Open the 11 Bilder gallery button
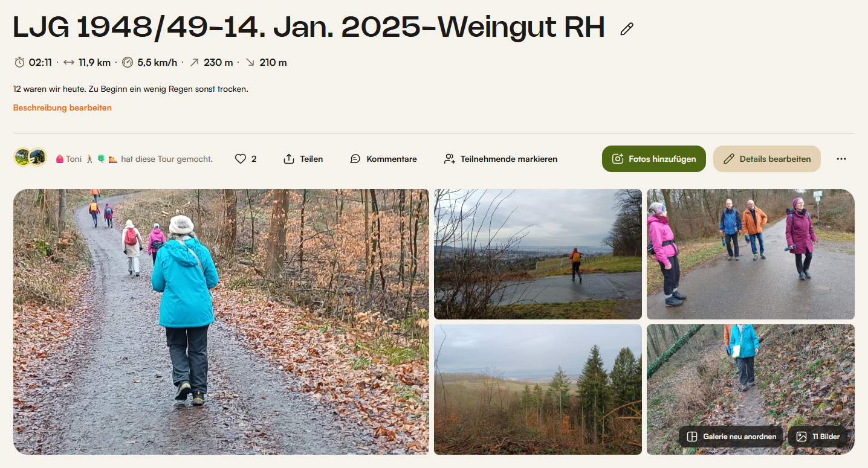The height and width of the screenshot is (468, 868). click(x=818, y=437)
